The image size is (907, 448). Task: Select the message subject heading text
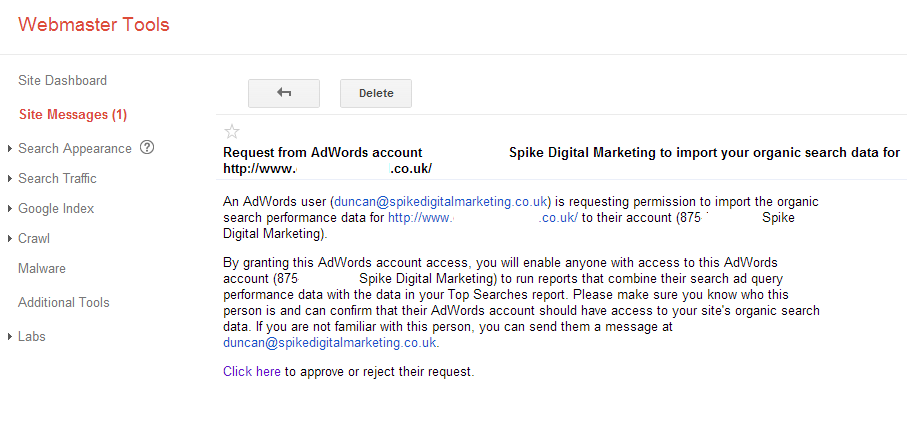561,161
